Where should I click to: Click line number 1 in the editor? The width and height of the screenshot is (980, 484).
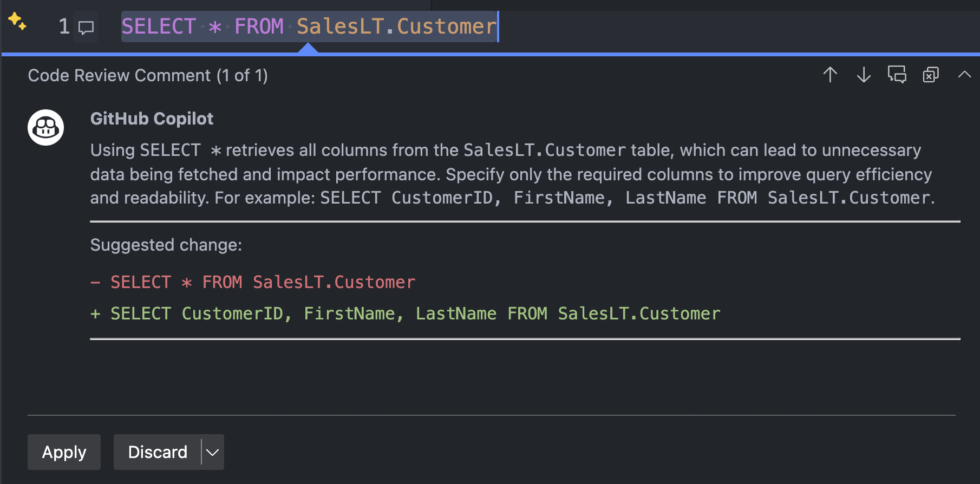(x=63, y=26)
